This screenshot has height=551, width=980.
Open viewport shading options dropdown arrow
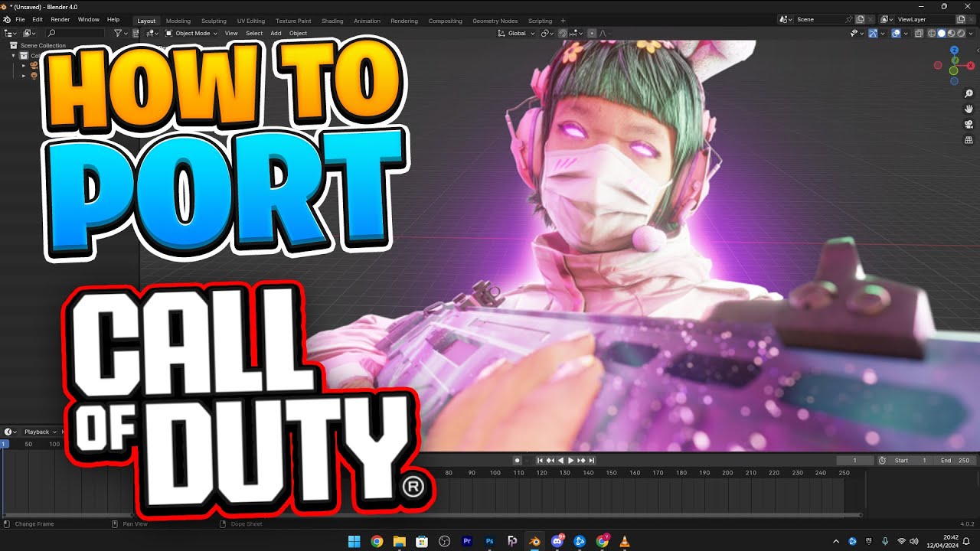[972, 33]
